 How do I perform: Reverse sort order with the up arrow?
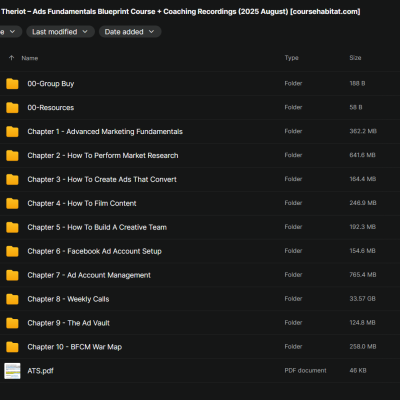click(x=12, y=58)
